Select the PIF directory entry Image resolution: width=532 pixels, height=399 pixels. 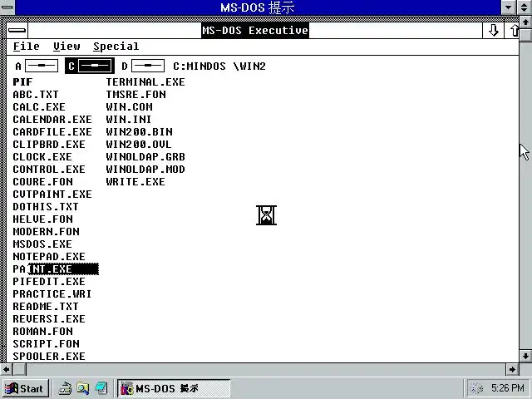tap(22, 82)
